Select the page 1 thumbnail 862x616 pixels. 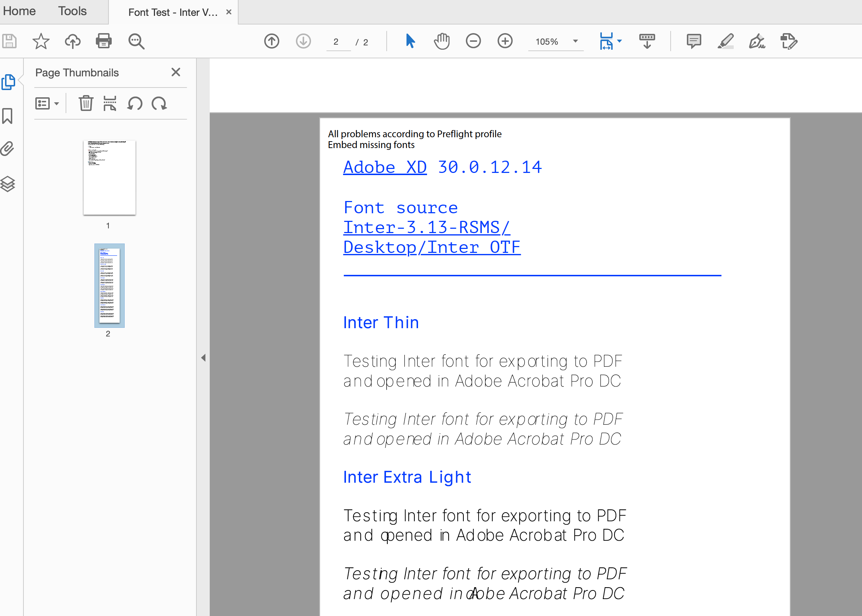tap(109, 178)
